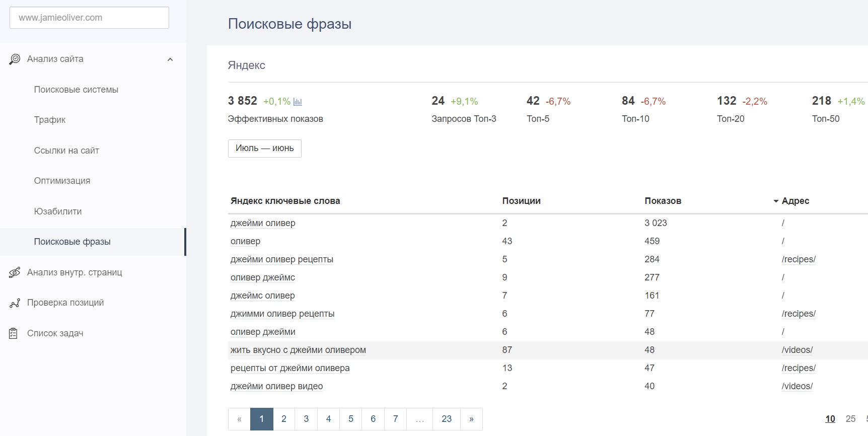
Task: Open keyword жить вкусно с джейми оливером
Action: [298, 350]
